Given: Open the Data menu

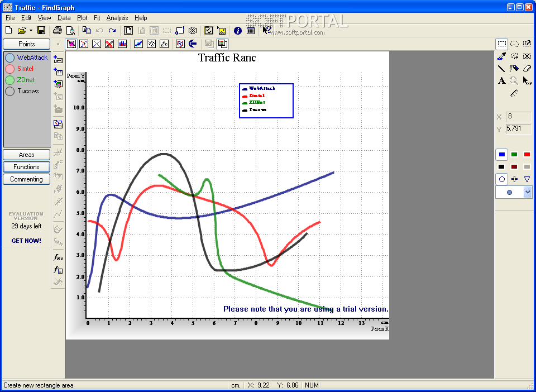Looking at the screenshot, I should pos(64,18).
